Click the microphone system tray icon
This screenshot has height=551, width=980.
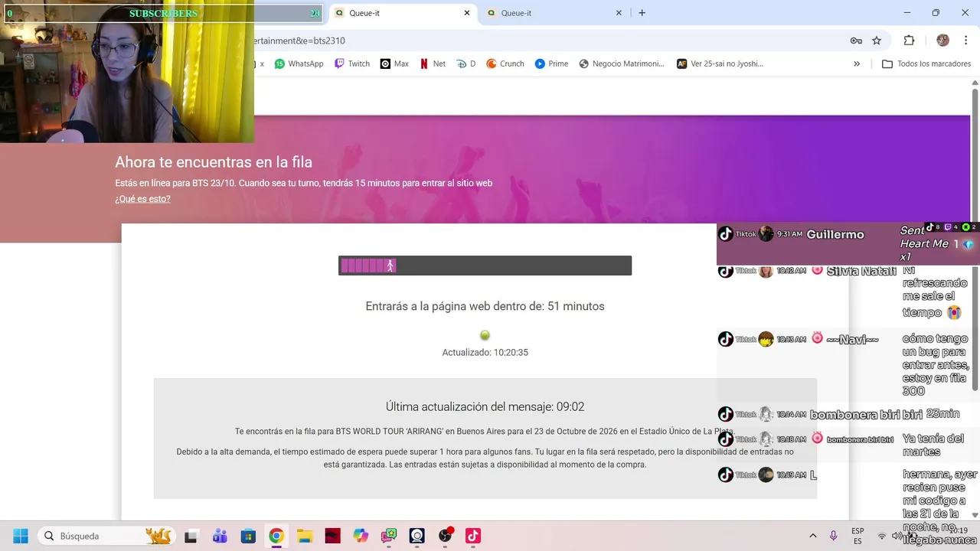(x=834, y=536)
